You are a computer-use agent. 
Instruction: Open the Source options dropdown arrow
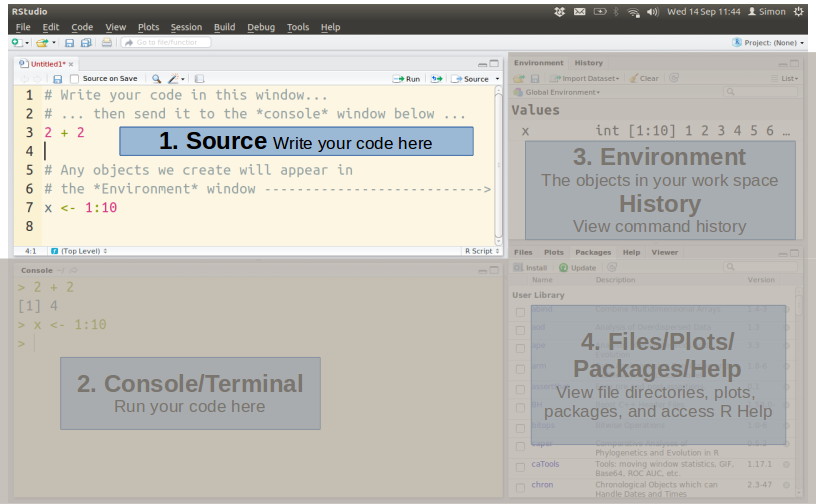pos(497,79)
